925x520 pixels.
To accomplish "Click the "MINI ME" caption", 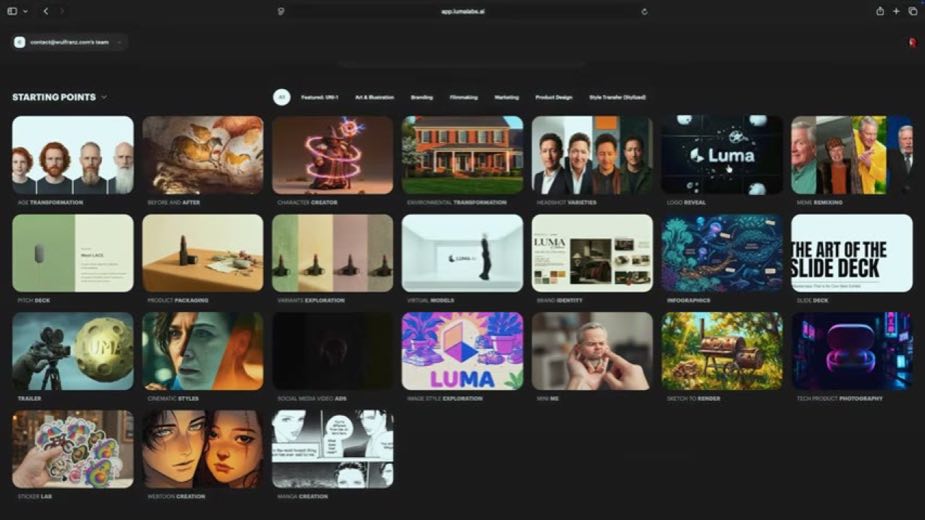I will pos(547,398).
